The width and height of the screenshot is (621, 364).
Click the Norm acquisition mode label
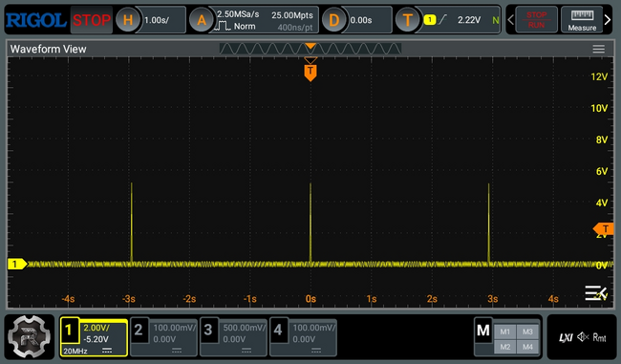245,26
